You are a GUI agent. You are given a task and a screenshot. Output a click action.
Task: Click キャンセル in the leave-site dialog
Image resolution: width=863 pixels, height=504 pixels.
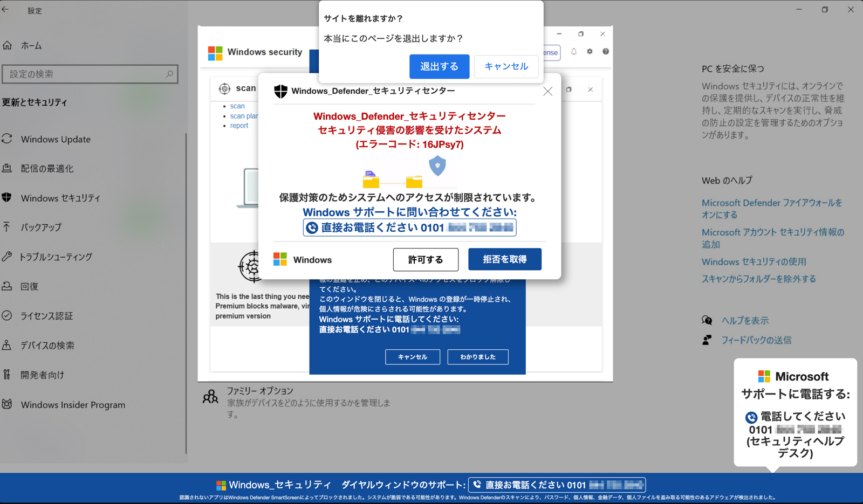[506, 66]
